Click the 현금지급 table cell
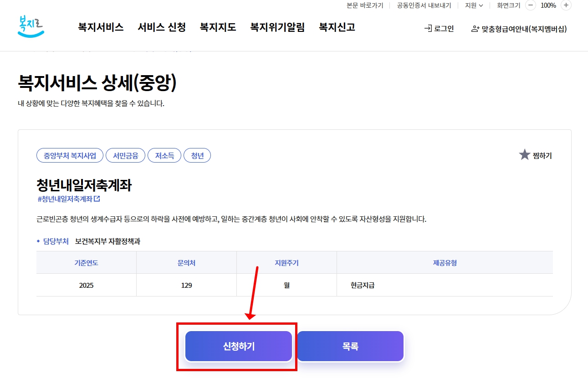Screen dimensions: 588x378 tap(445, 286)
